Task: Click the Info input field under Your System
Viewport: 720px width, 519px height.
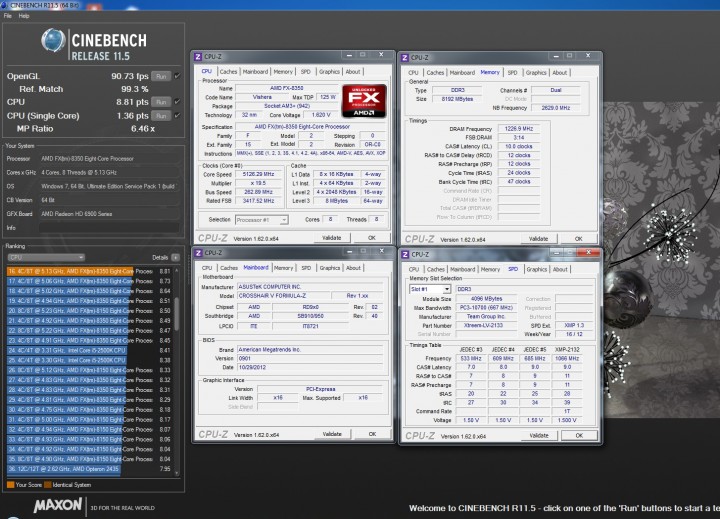Action: 109,228
